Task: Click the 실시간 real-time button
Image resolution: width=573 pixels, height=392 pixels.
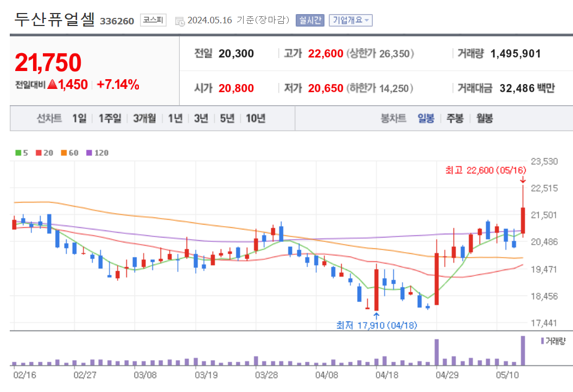Action: click(310, 20)
